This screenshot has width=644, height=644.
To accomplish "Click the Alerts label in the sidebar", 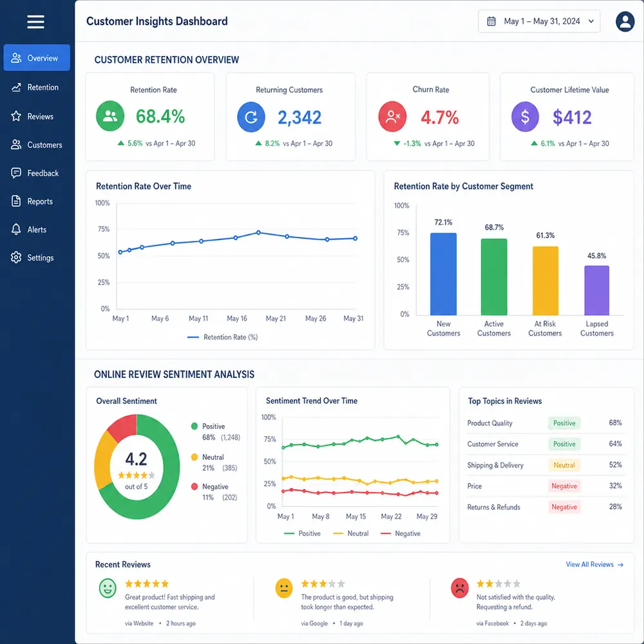I will point(37,230).
